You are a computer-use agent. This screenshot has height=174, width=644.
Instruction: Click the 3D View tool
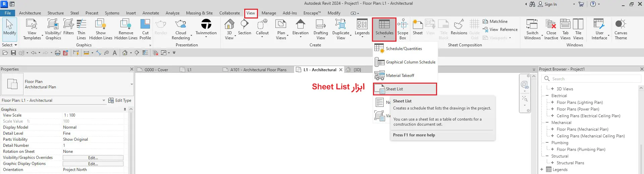[229, 30]
